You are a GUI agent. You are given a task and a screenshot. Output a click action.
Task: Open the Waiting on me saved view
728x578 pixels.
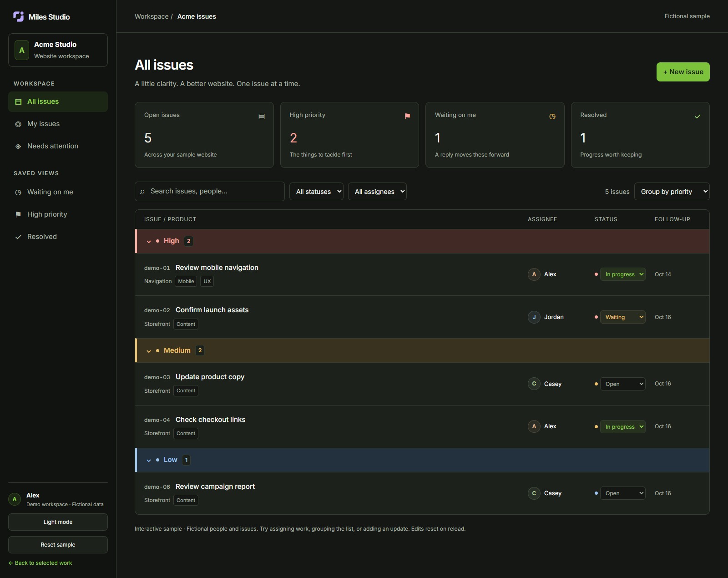click(x=58, y=192)
